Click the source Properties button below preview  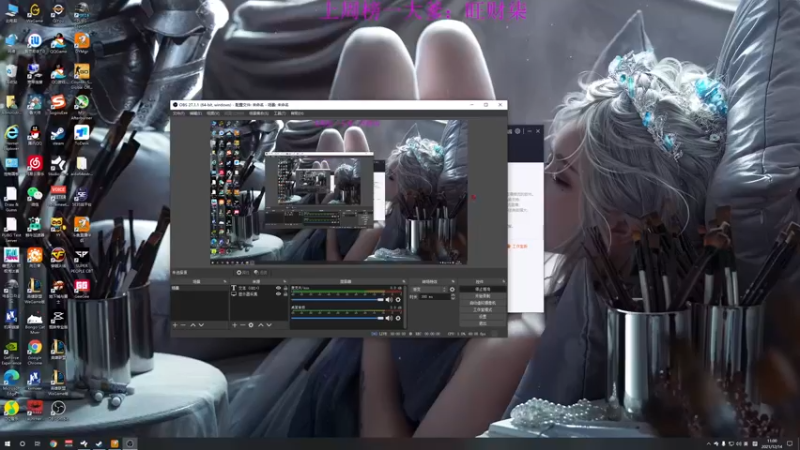click(x=243, y=272)
